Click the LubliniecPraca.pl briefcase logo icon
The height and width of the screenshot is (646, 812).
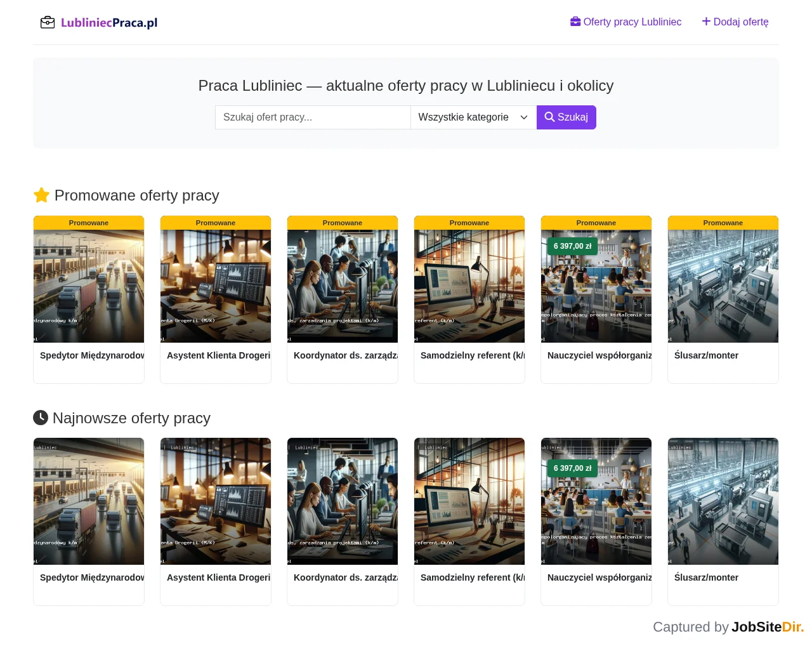tap(48, 23)
